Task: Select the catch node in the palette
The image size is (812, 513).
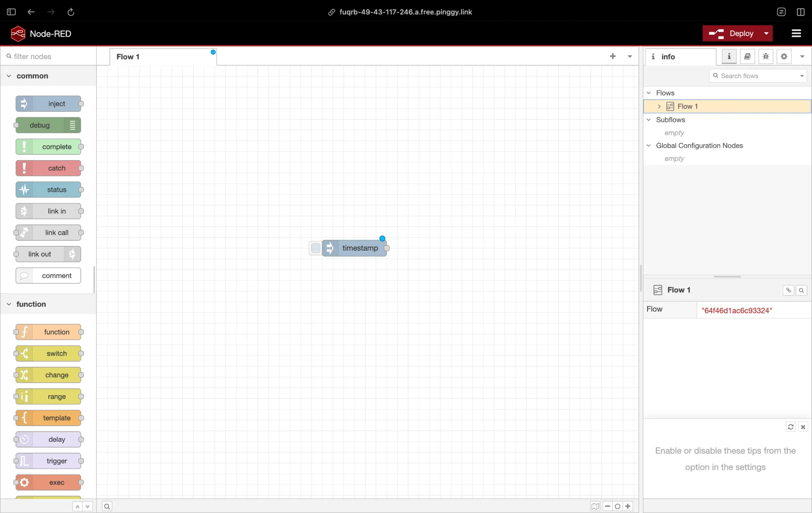Action: pos(49,168)
